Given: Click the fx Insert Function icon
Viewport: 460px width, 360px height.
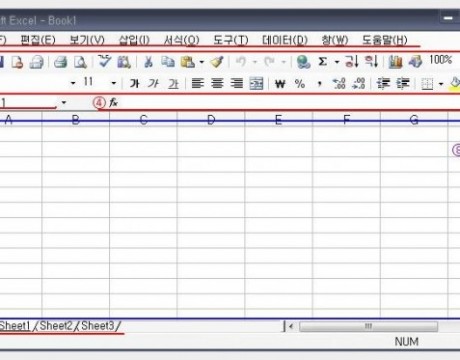Looking at the screenshot, I should 114,102.
